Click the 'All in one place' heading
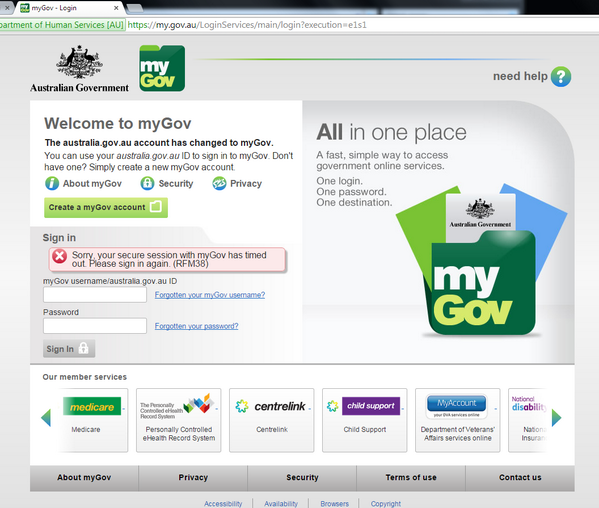The height and width of the screenshot is (508, 599). pyautogui.click(x=392, y=132)
